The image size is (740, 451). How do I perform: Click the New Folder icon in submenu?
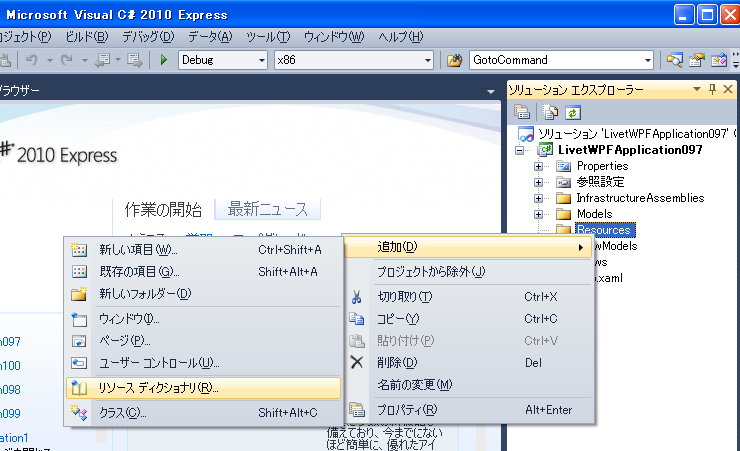point(79,294)
